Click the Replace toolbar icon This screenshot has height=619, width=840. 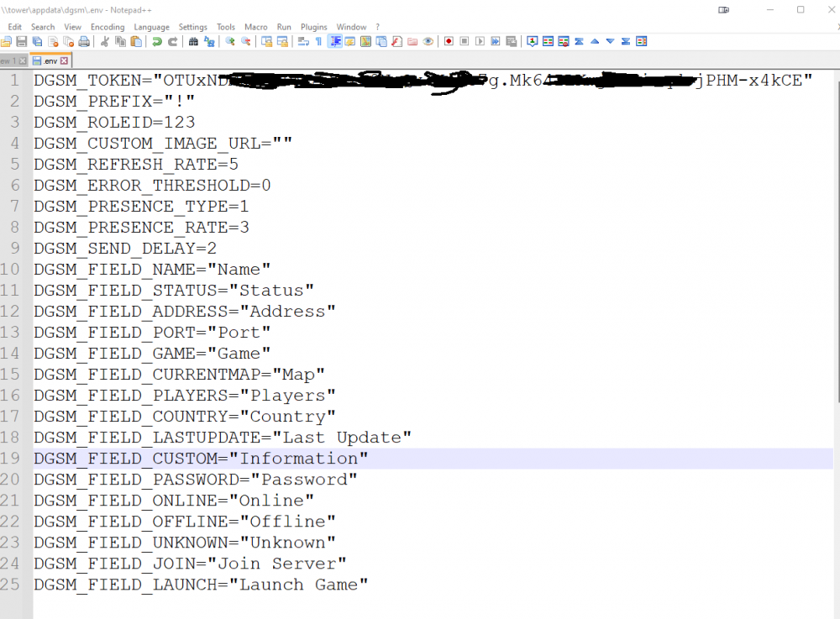tap(209, 42)
